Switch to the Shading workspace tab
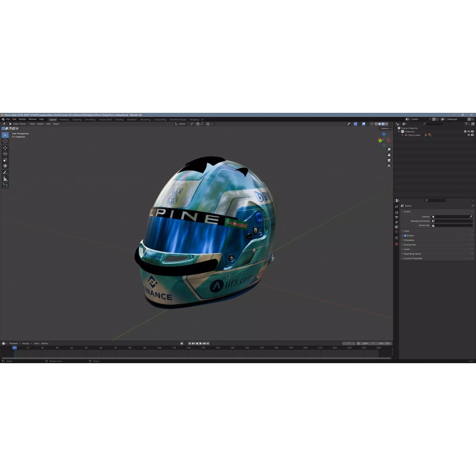 [119, 119]
